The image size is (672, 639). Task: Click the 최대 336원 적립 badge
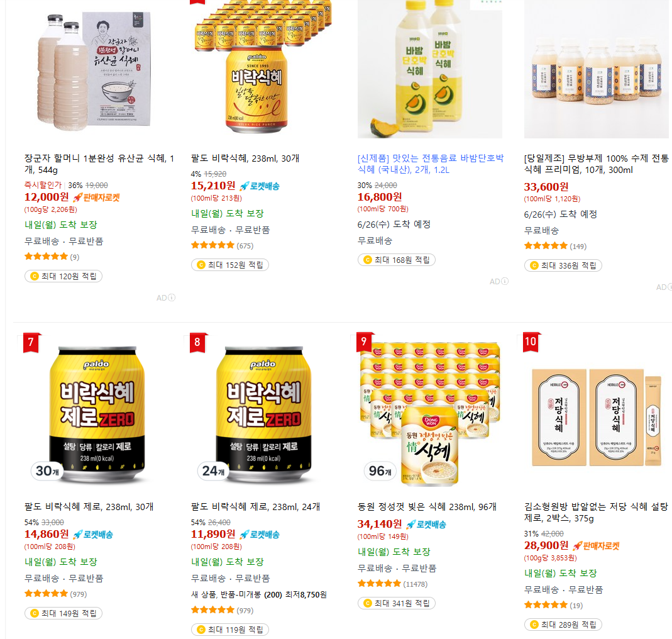(563, 265)
